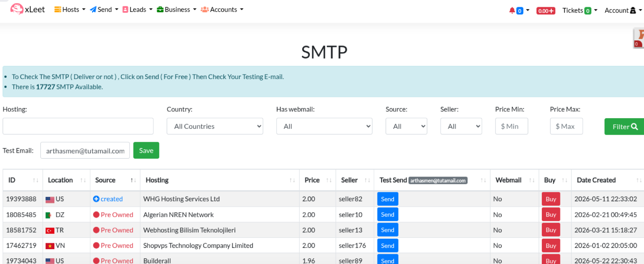Send test for Algerian NREN Network row

pyautogui.click(x=388, y=215)
